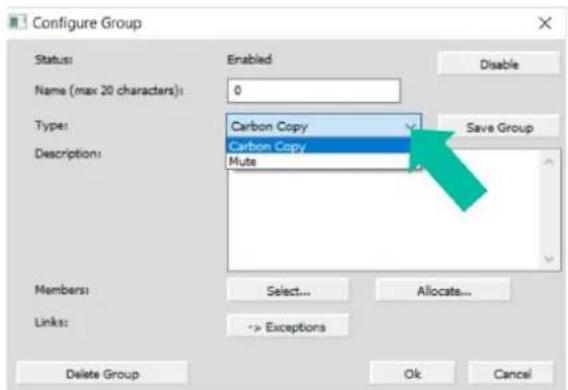Click the Links: label

pos(51,322)
